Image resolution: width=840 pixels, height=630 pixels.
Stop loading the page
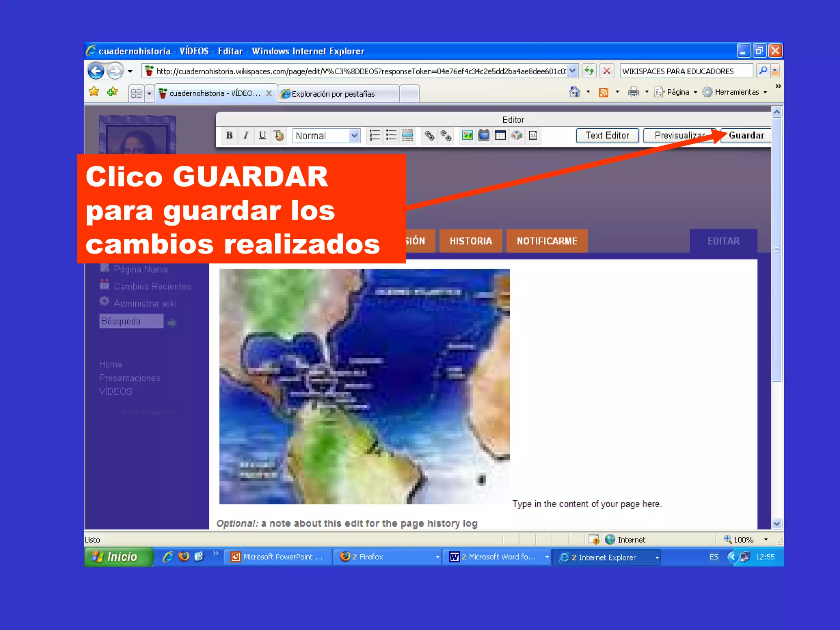click(x=607, y=71)
